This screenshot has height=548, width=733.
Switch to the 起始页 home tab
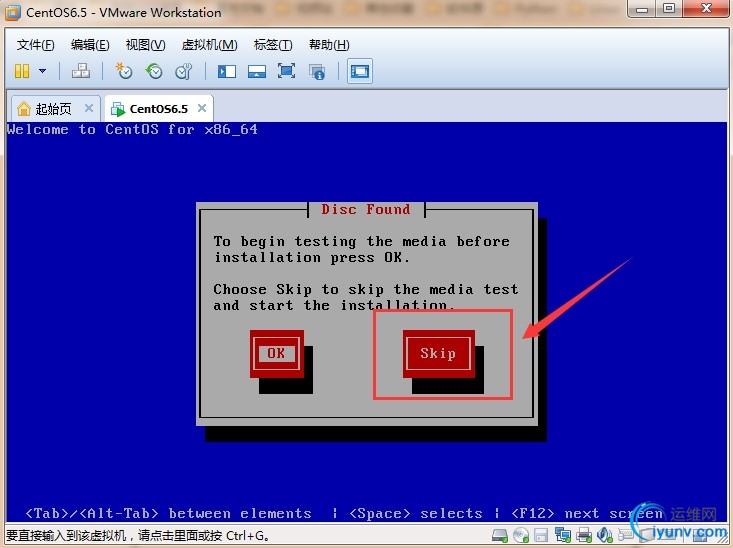tap(55, 108)
